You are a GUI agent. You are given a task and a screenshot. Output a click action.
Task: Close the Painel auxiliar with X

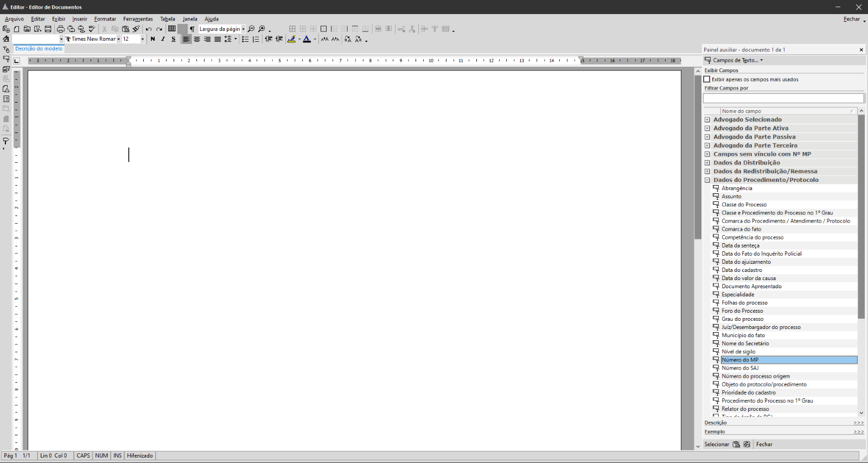pyautogui.click(x=861, y=50)
